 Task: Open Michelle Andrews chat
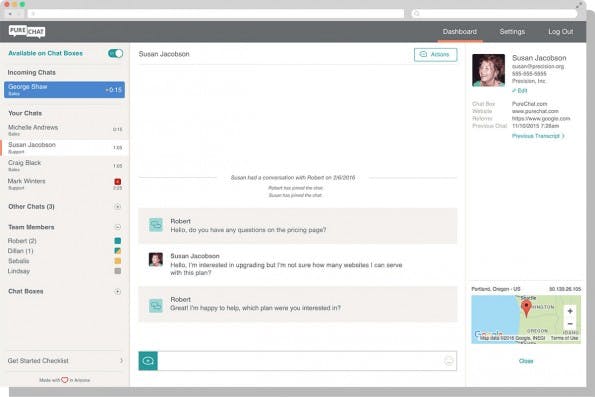tap(65, 130)
